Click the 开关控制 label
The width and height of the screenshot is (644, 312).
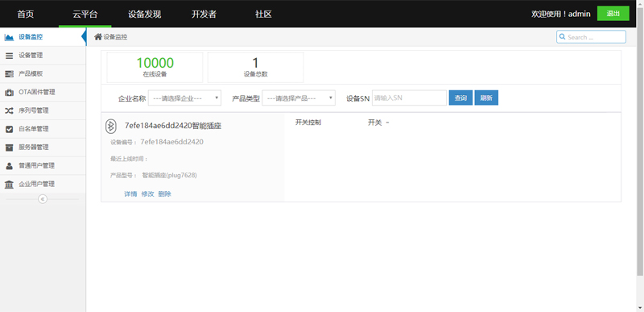click(x=308, y=123)
